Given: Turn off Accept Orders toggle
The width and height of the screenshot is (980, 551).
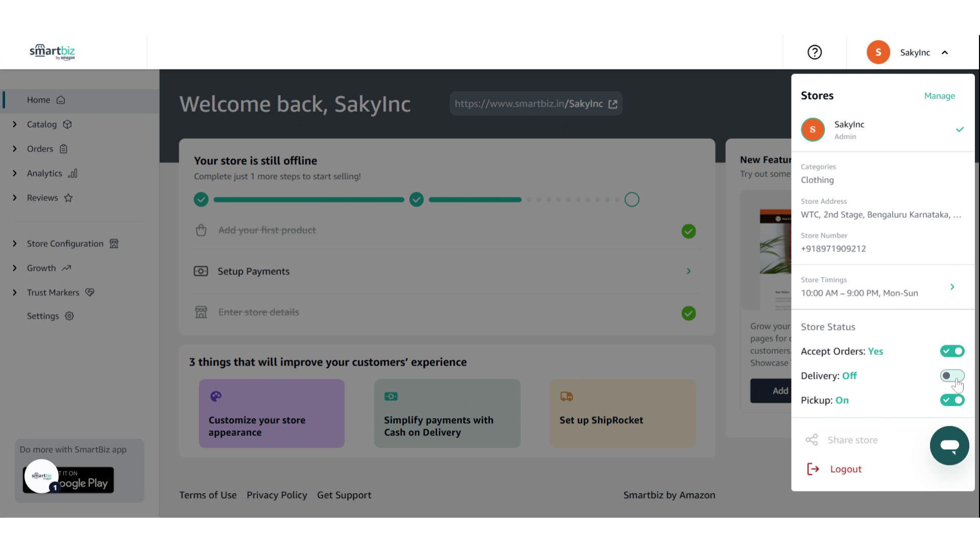Looking at the screenshot, I should (x=952, y=351).
